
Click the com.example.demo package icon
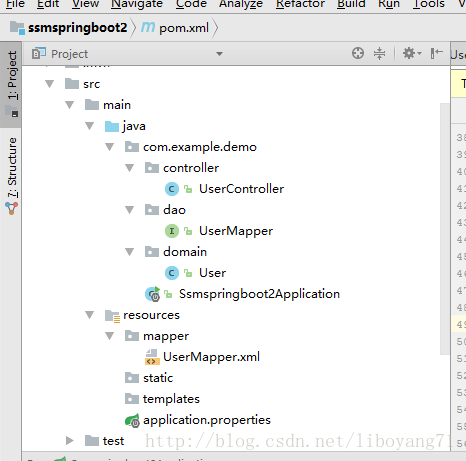[132, 147]
